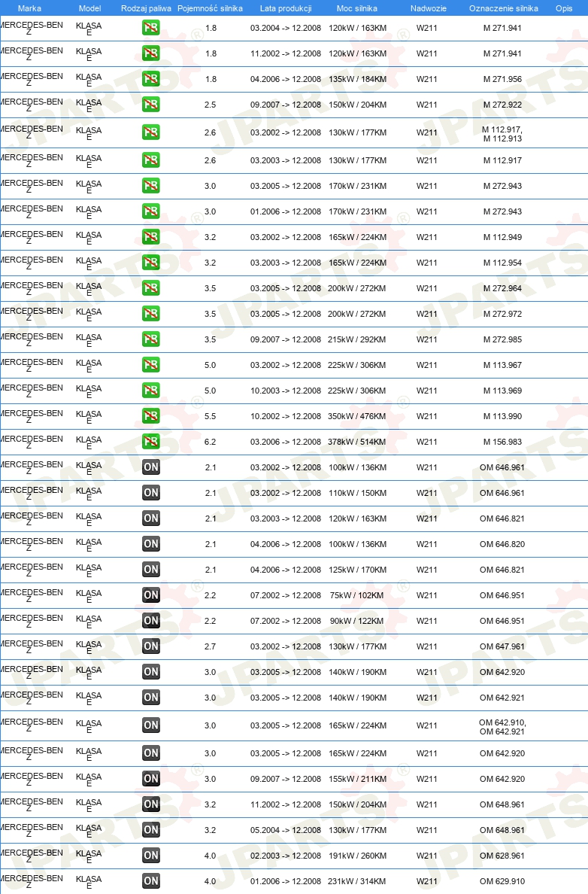Image resolution: width=588 pixels, height=894 pixels.
Task: Click the power cell 378kW / 514KM
Action: [x=356, y=442]
